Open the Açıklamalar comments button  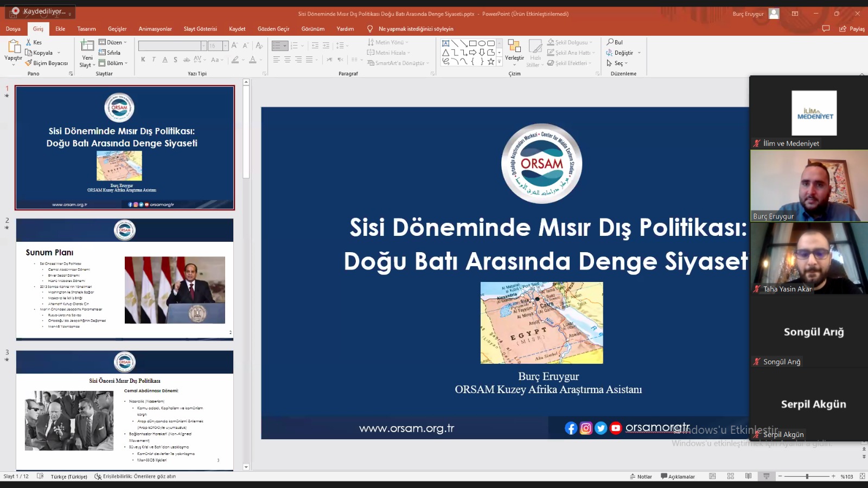[x=678, y=477]
